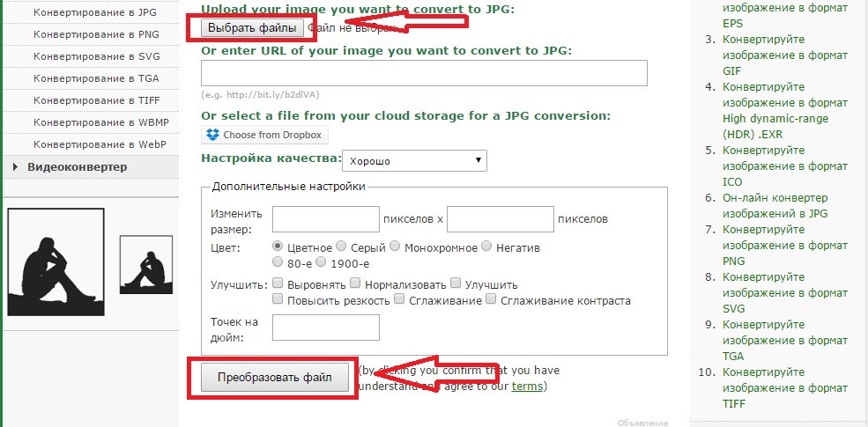Click the image URL input field
This screenshot has height=427, width=868.
coord(425,73)
